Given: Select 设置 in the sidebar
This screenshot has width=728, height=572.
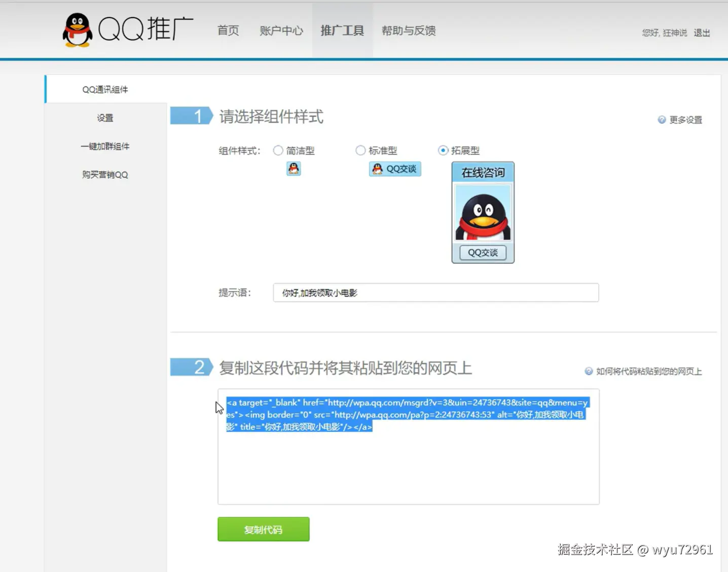Looking at the screenshot, I should 105,118.
